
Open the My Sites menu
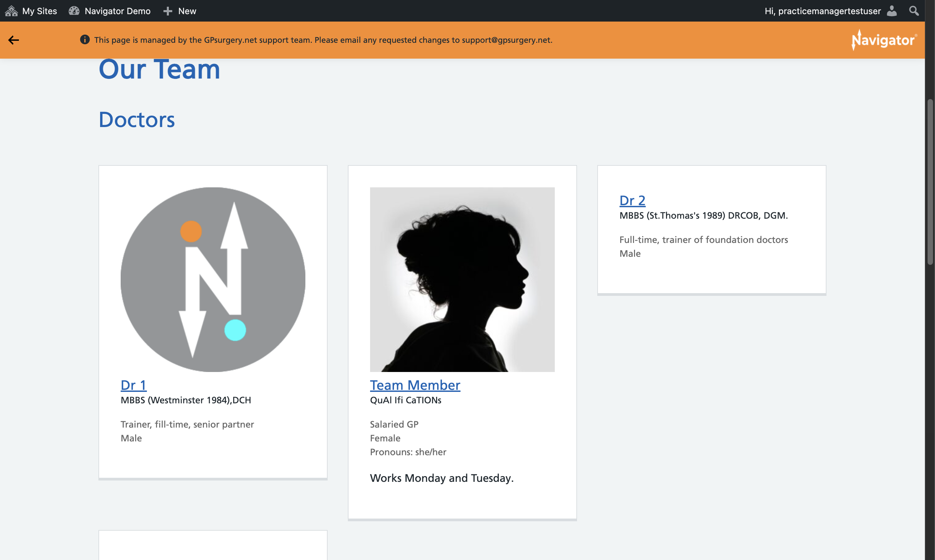tap(31, 11)
